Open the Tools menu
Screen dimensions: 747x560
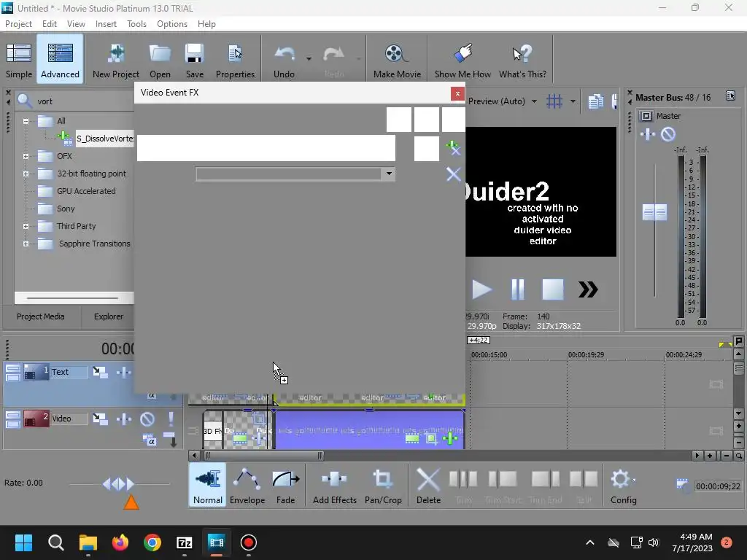[x=136, y=24]
